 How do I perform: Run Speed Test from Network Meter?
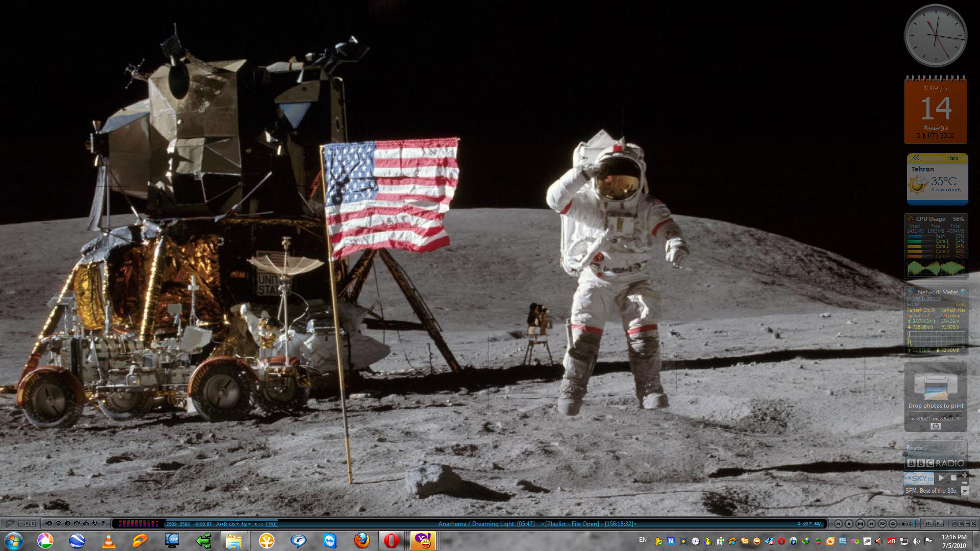point(918,316)
